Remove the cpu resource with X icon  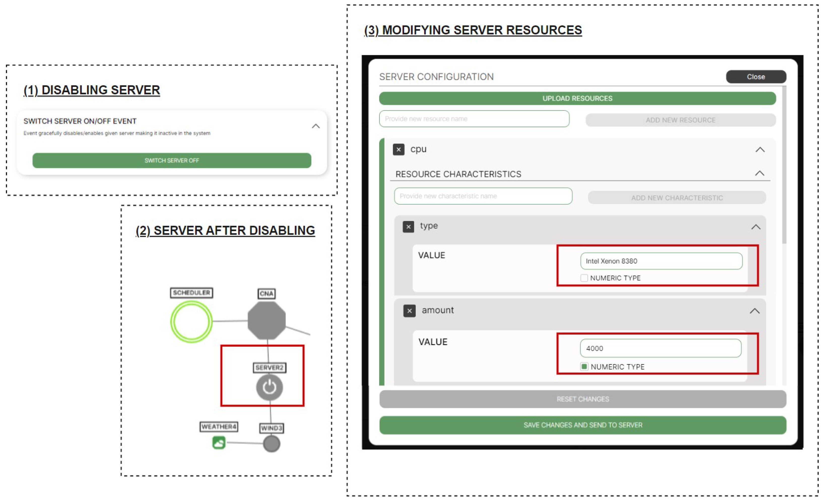point(398,150)
